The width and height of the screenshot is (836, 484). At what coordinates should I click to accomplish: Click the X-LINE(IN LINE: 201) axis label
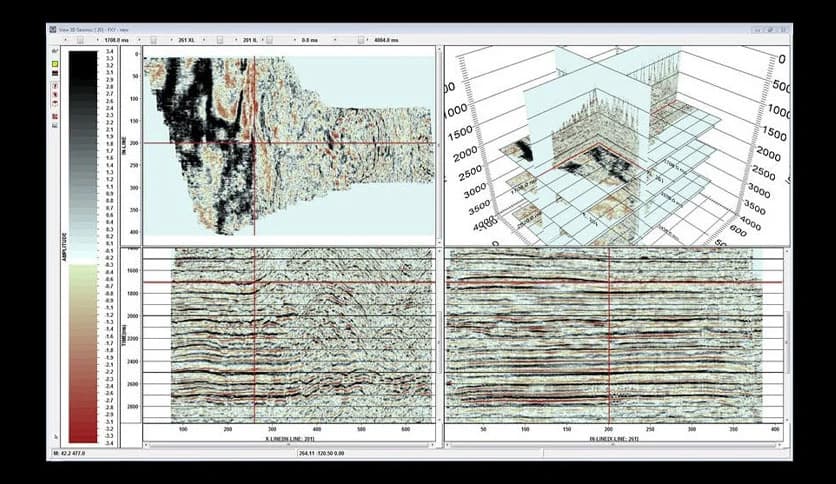290,439
